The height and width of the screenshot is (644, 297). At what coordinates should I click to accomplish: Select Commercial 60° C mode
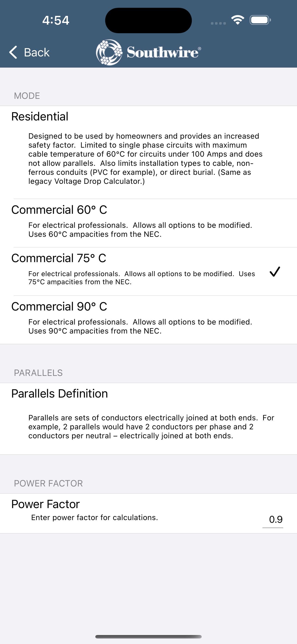click(148, 223)
